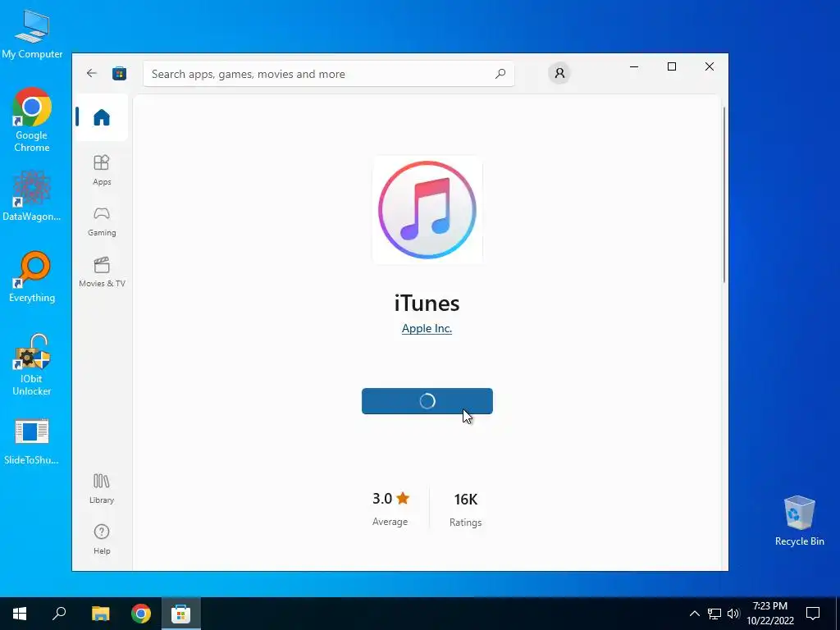Open the Apple Inc. publisher link
The height and width of the screenshot is (630, 840).
(427, 328)
